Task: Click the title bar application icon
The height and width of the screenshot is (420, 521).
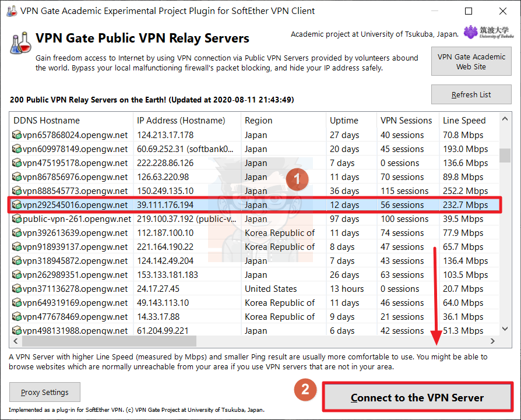Action: coord(12,11)
